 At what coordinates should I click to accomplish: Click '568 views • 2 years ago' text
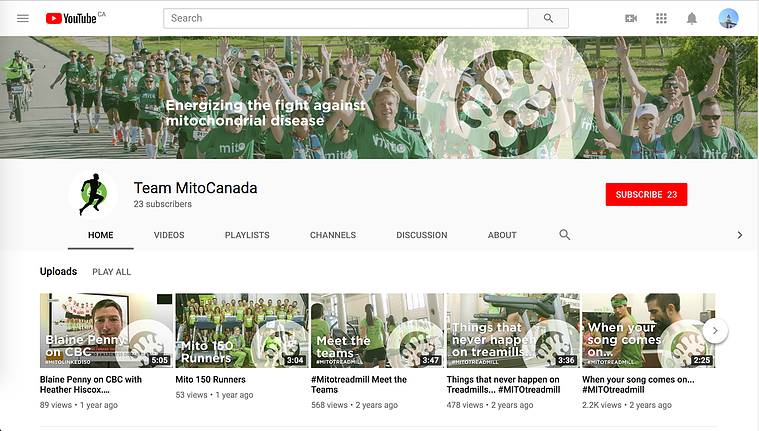pos(354,405)
